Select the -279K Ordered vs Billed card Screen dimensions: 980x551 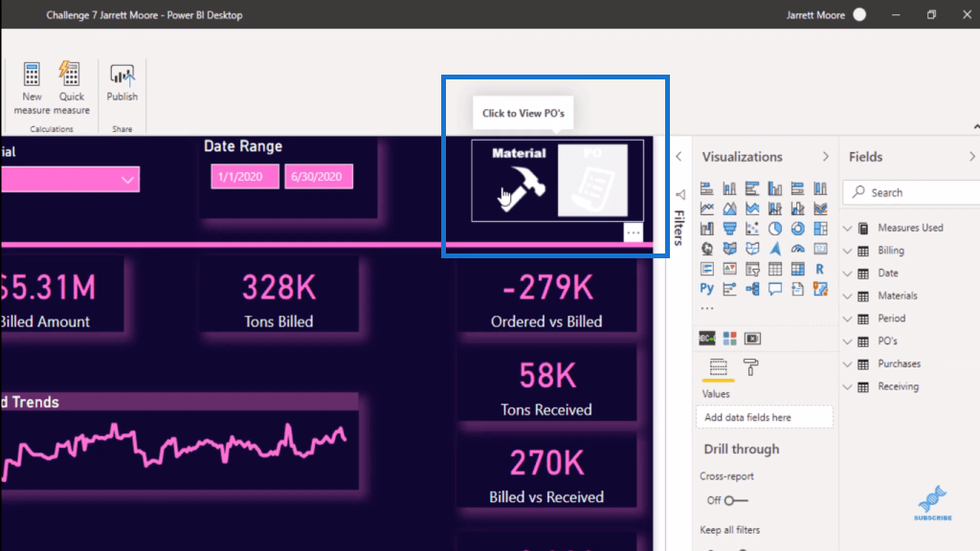[546, 298]
